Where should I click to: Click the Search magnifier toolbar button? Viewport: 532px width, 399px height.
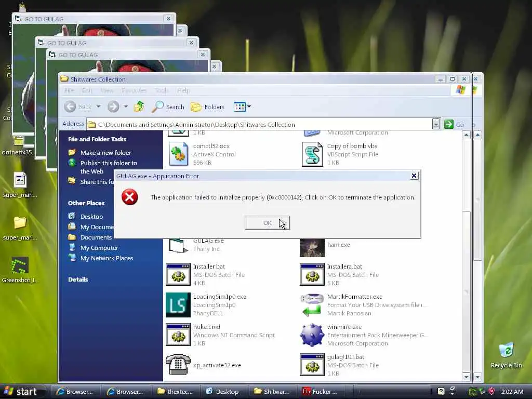pos(168,107)
